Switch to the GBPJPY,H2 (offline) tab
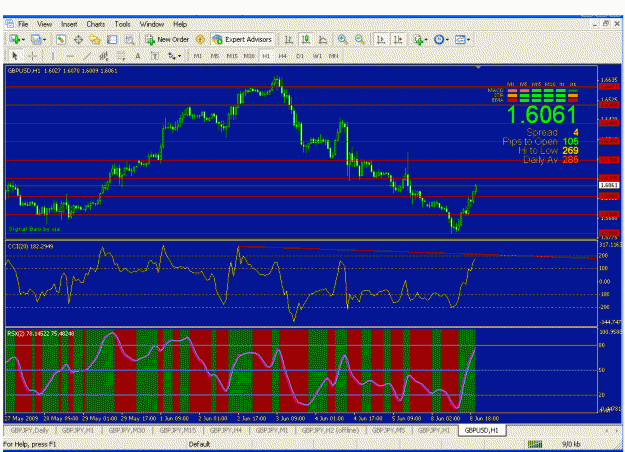Image resolution: width=625 pixels, height=452 pixels. click(330, 430)
